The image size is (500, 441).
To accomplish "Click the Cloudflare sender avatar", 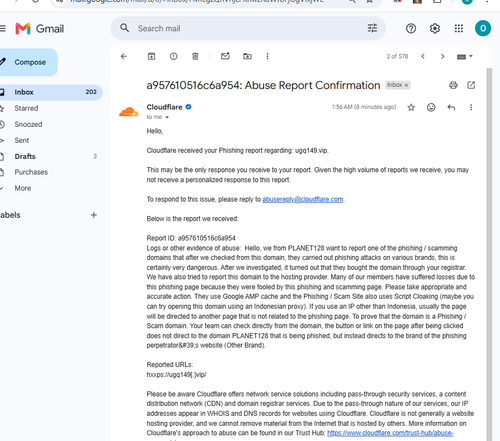I will (x=129, y=112).
